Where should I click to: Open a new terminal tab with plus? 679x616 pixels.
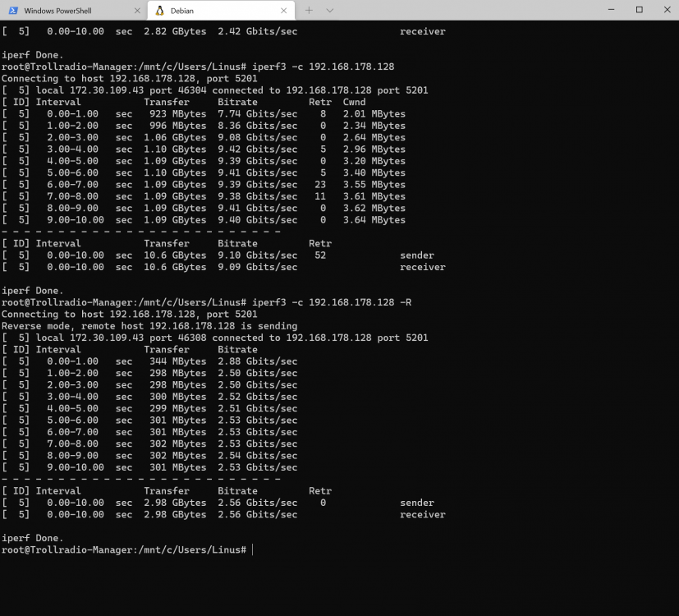pos(309,11)
